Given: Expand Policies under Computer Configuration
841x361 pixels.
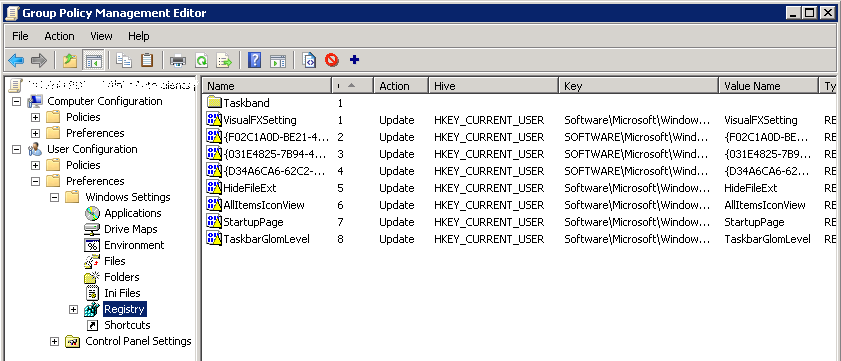Looking at the screenshot, I should 35,117.
